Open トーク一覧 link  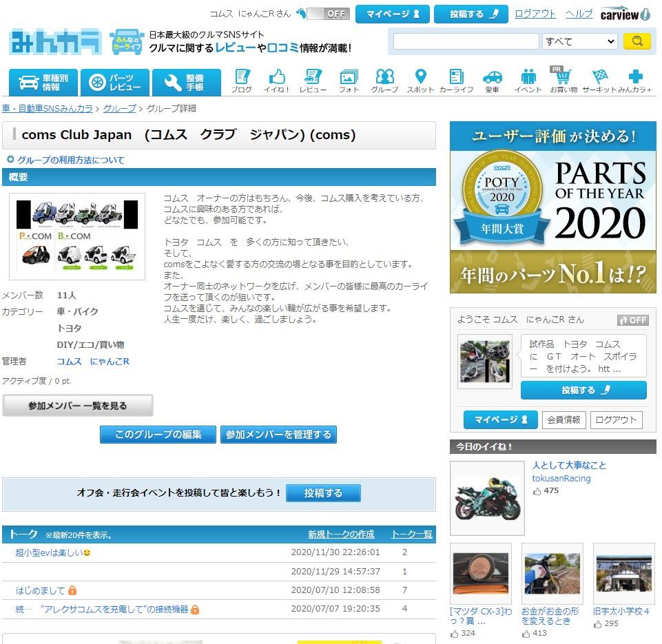click(x=412, y=534)
